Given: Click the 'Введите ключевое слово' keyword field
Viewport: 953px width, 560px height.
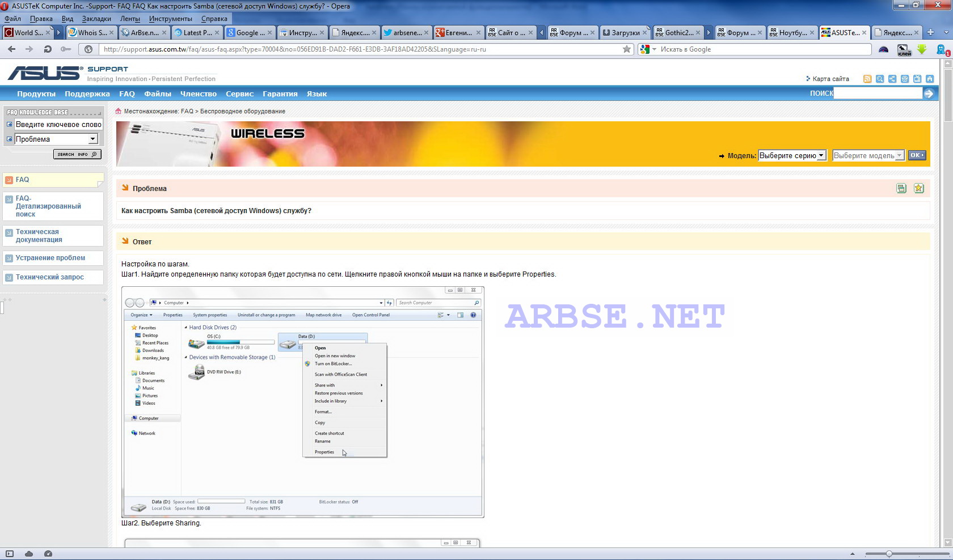Looking at the screenshot, I should pos(58,124).
